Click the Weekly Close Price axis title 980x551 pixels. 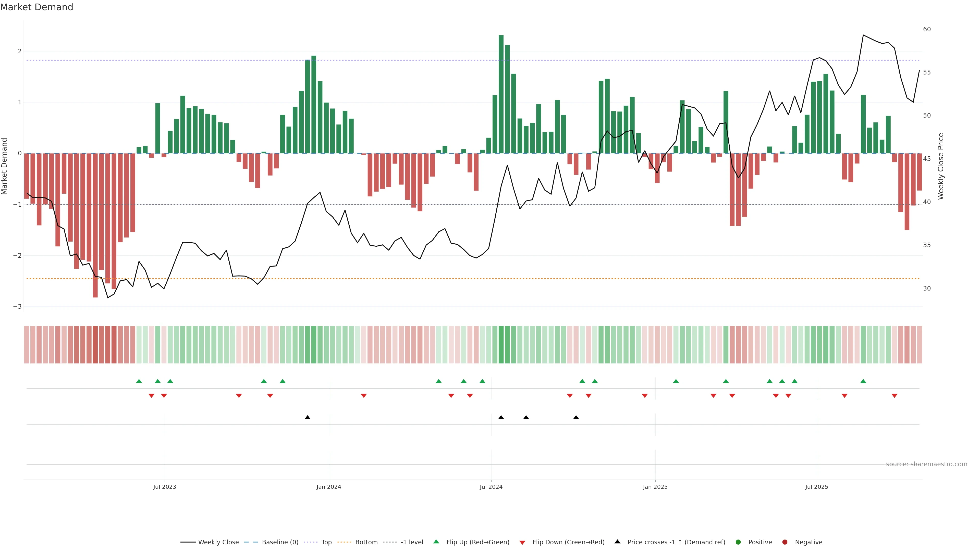[x=941, y=166]
